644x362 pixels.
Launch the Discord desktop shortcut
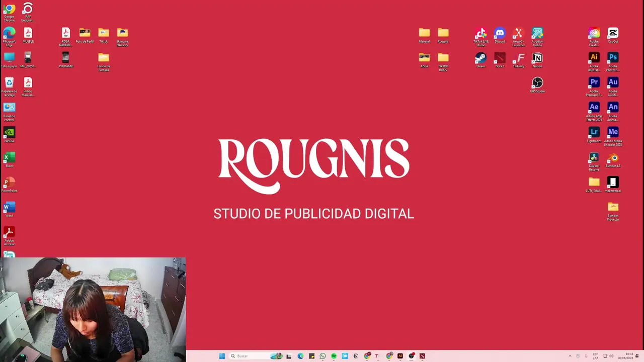(500, 35)
